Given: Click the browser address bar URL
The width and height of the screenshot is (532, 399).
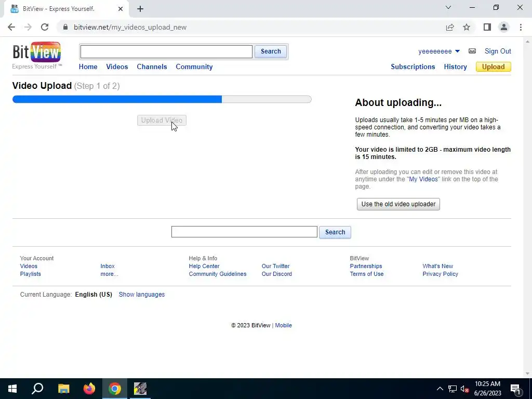Looking at the screenshot, I should (x=130, y=27).
